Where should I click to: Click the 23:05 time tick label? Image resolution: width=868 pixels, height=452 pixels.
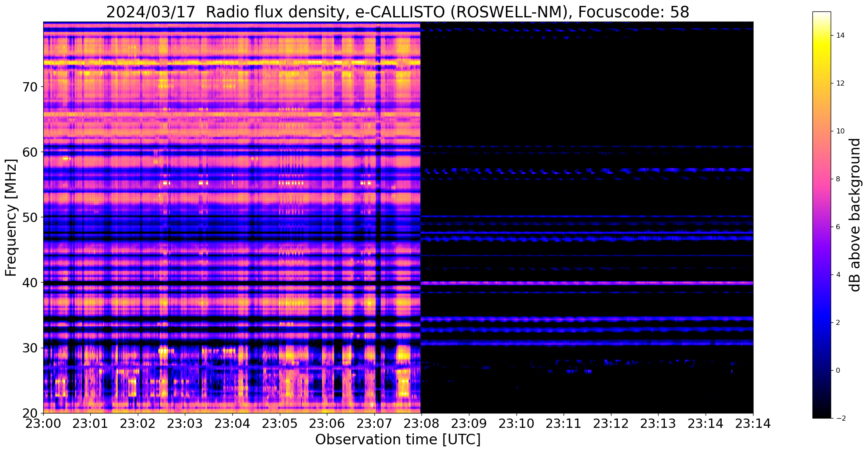coord(280,424)
